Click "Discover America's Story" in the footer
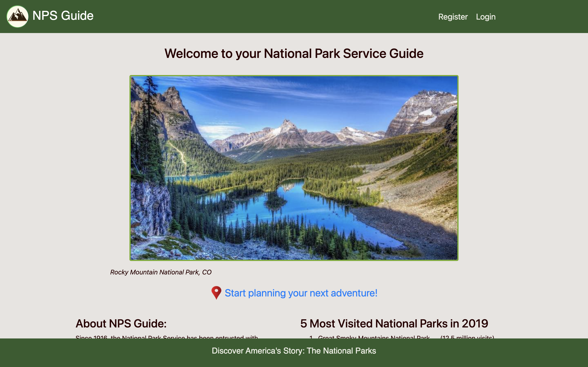Screen dimensions: 588x367 pos(294,350)
